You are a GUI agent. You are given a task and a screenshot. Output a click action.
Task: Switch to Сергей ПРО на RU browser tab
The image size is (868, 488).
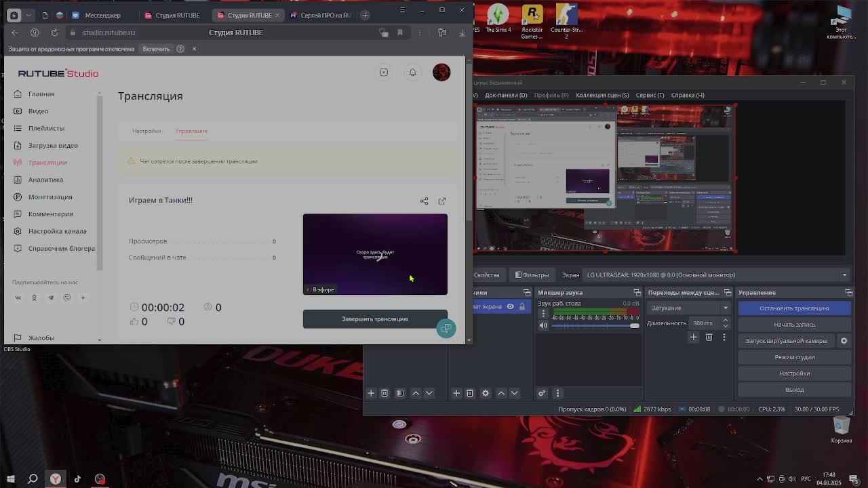coord(320,15)
